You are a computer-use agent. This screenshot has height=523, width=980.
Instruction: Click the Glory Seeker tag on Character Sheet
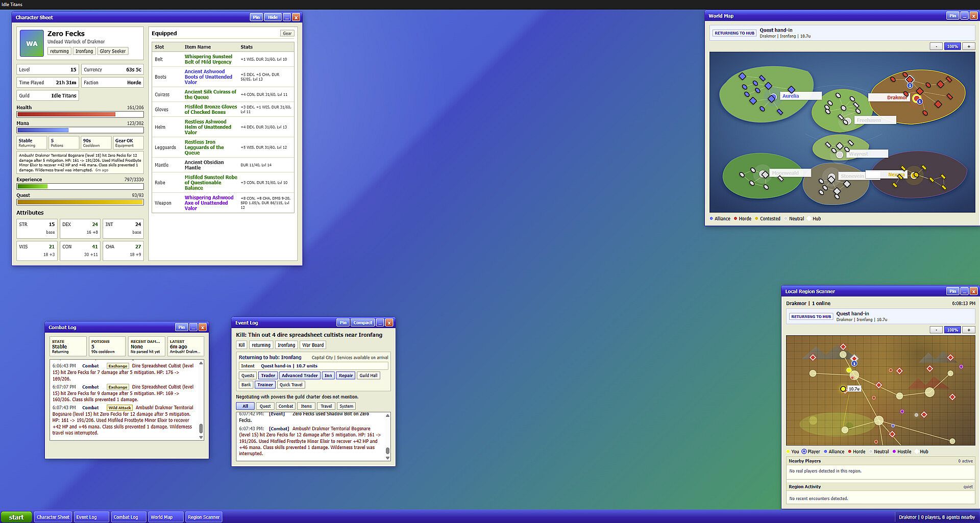click(x=113, y=51)
